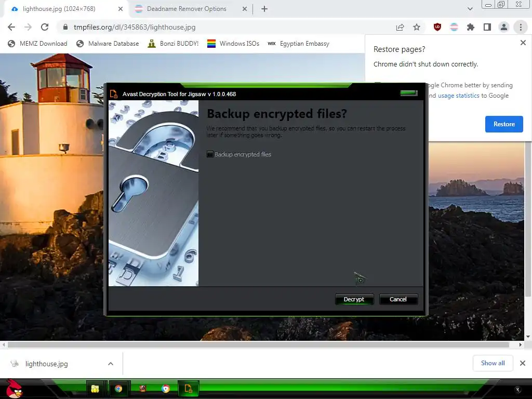The width and height of the screenshot is (532, 399).
Task: Click the Avast window green title button
Action: pos(408,92)
